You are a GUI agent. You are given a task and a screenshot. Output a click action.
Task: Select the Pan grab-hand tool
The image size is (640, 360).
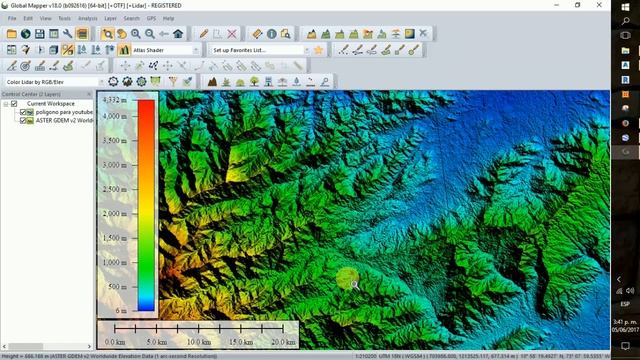[122, 34]
